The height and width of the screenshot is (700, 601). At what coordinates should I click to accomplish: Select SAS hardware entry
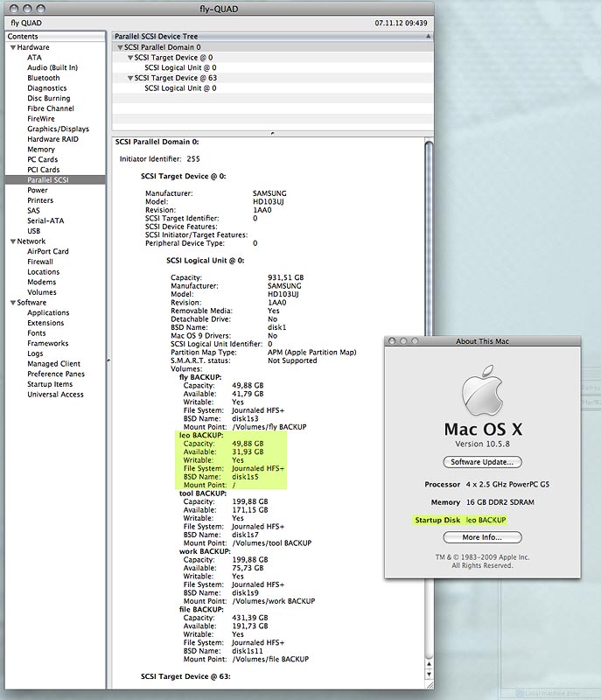coord(33,211)
